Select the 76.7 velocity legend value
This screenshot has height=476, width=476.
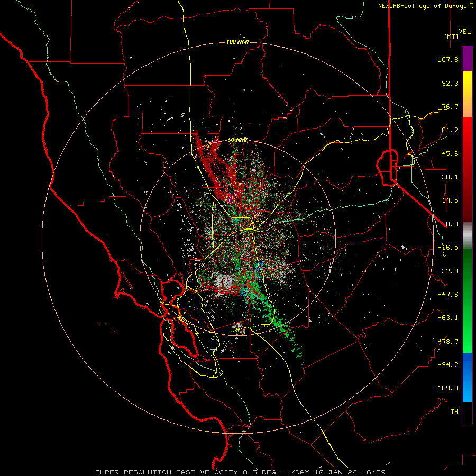tap(450, 106)
